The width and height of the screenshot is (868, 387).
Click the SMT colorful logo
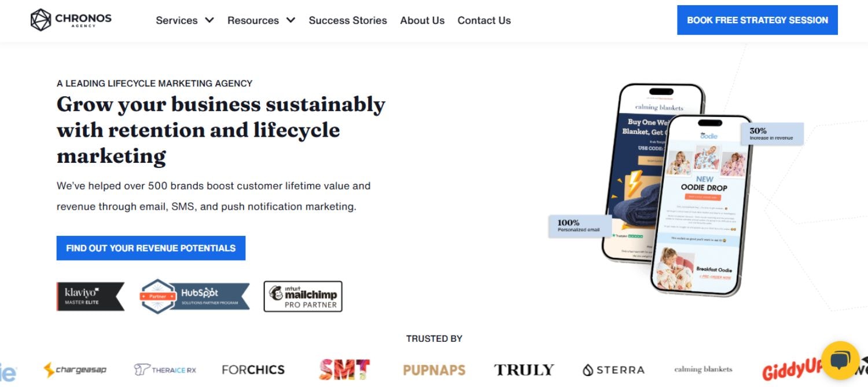click(344, 369)
